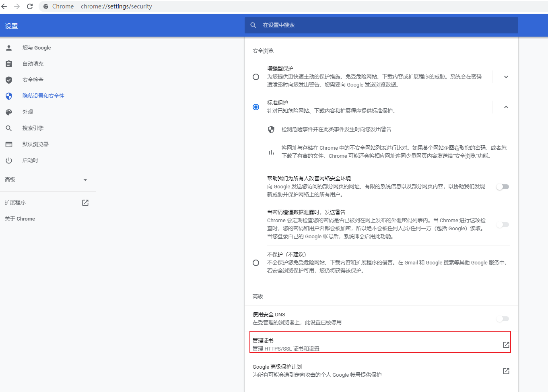Open the 扩展程序 link in sidebar
548x392 pixels.
(15, 203)
